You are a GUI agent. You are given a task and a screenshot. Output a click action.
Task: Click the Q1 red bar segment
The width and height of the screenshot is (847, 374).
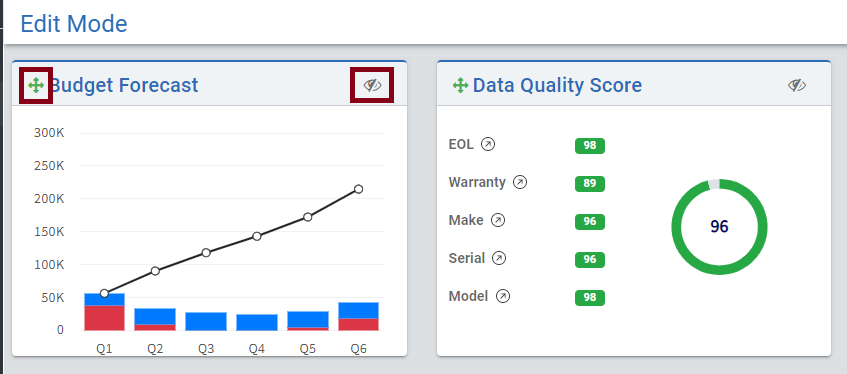(x=104, y=318)
